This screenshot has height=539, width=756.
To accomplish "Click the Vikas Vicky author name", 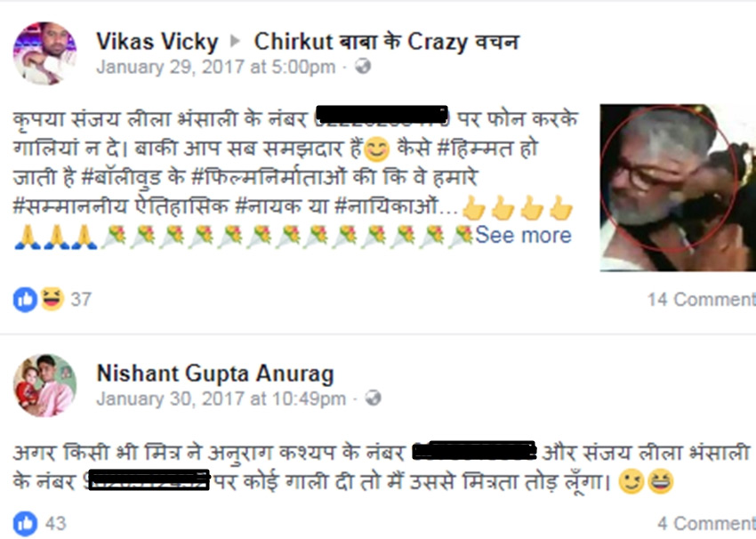I will tap(157, 42).
